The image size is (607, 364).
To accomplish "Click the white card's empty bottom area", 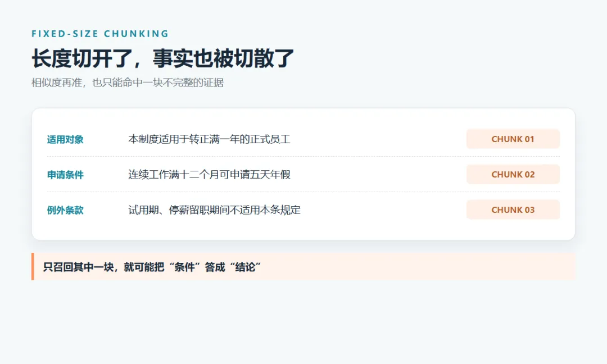I will 303,230.
